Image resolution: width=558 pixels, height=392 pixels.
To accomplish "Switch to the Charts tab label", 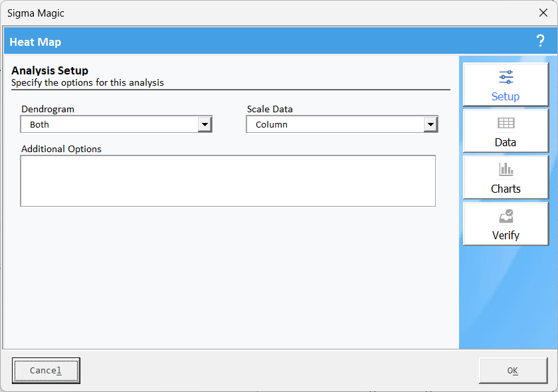I will point(506,189).
